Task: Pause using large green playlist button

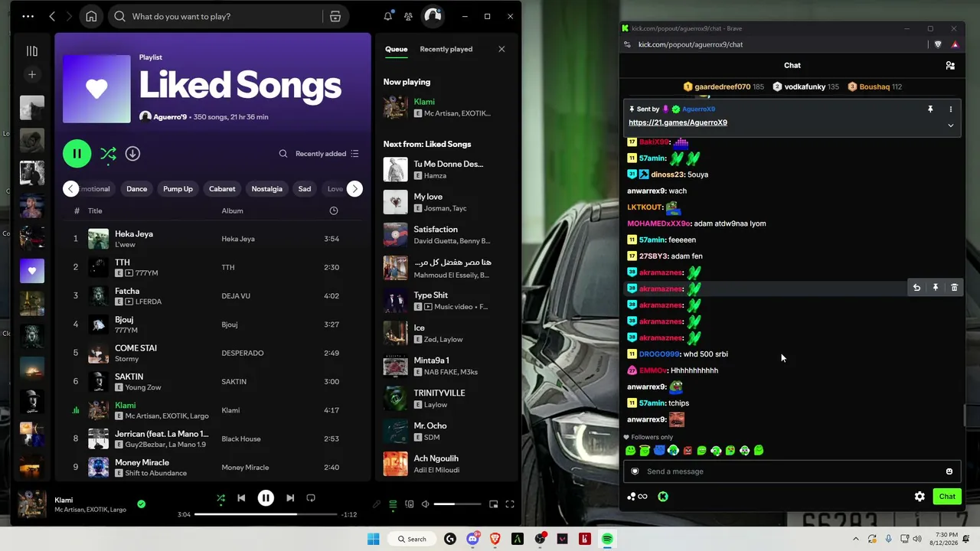Action: point(77,154)
